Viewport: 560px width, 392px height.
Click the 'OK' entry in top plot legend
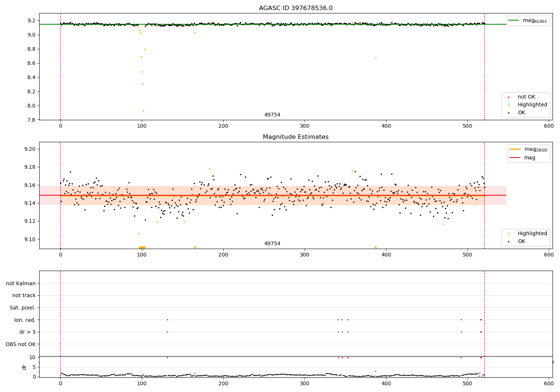522,113
